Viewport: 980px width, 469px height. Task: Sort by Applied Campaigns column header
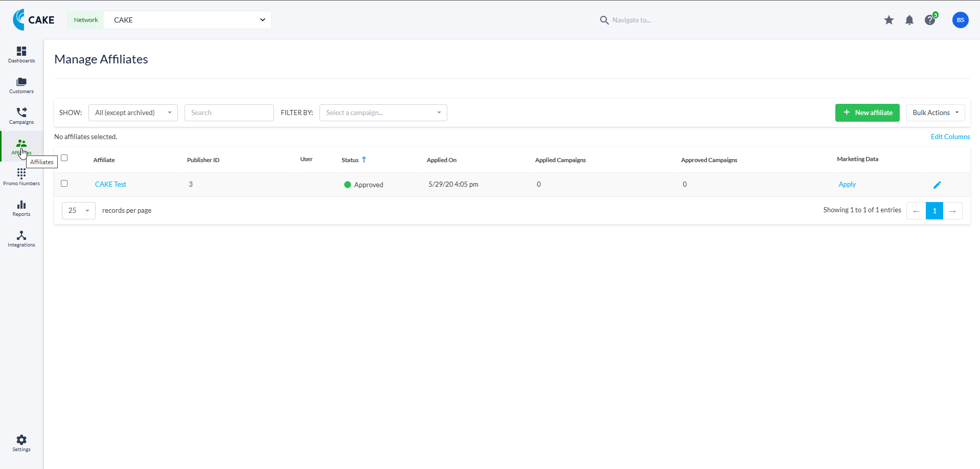(560, 160)
